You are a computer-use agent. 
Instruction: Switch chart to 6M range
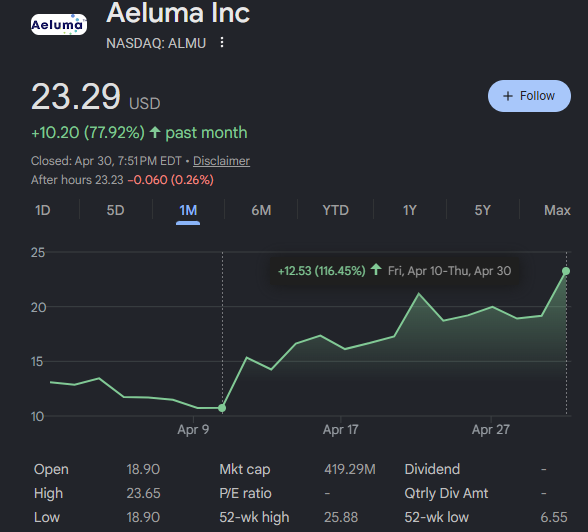click(x=261, y=210)
